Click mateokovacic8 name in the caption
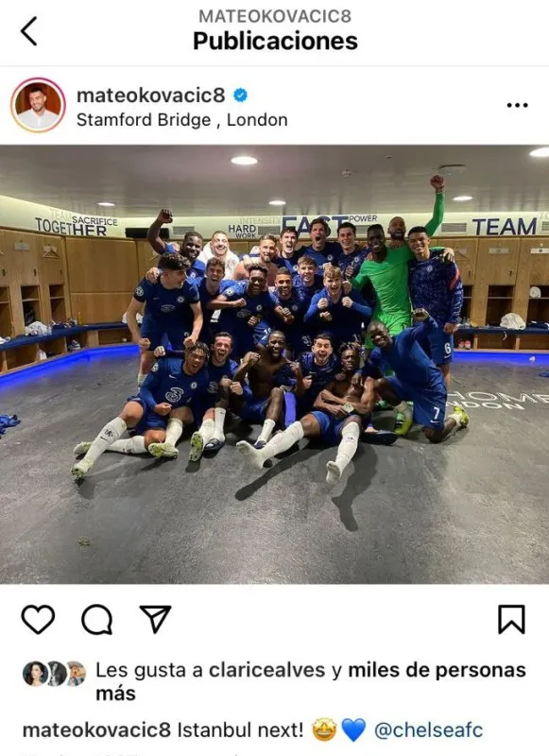This screenshot has width=549, height=756. tap(97, 730)
